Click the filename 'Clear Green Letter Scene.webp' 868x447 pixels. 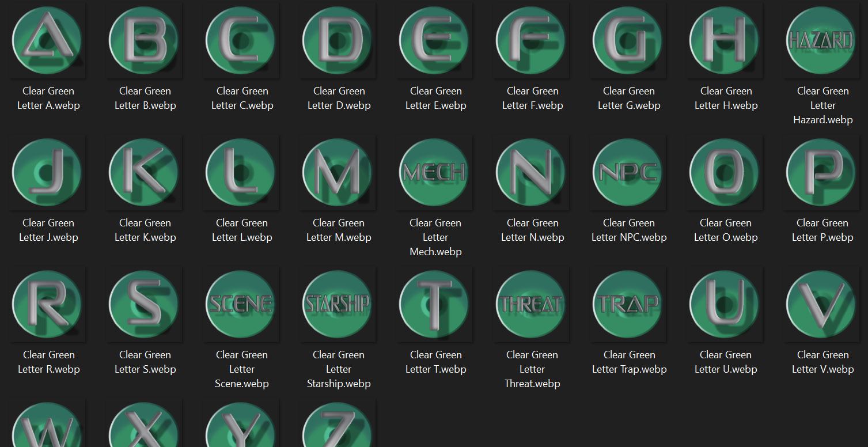[x=242, y=369]
